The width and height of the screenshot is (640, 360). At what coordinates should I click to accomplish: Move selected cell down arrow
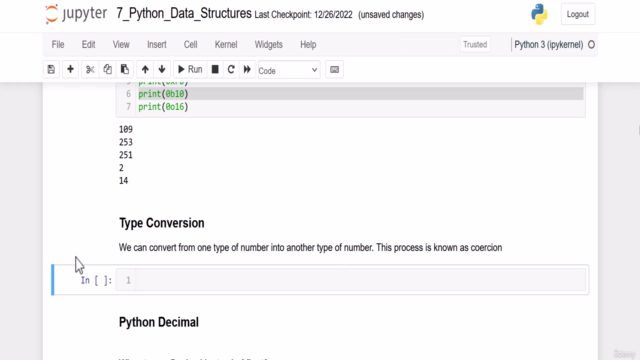[x=162, y=70]
